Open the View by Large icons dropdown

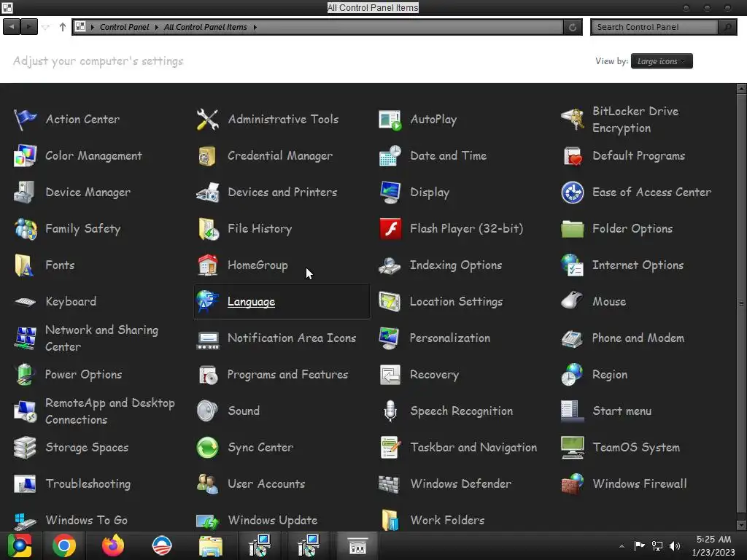[661, 61]
